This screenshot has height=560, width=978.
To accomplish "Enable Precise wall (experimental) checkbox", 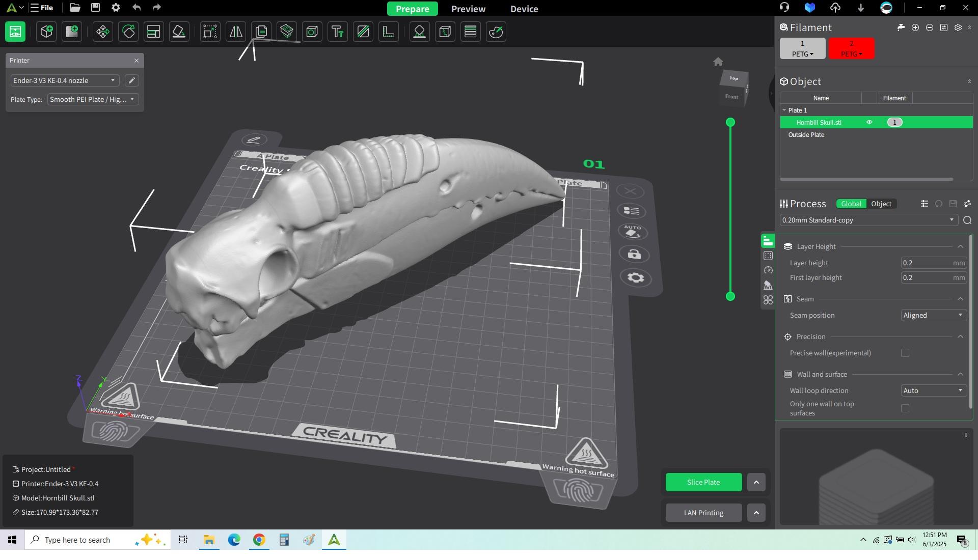I will click(x=905, y=353).
